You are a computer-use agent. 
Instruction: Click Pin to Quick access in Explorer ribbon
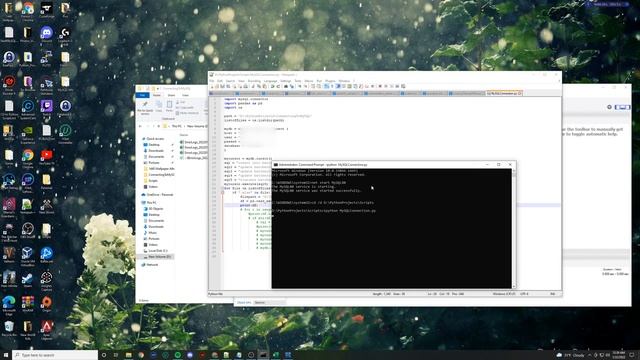(x=144, y=108)
